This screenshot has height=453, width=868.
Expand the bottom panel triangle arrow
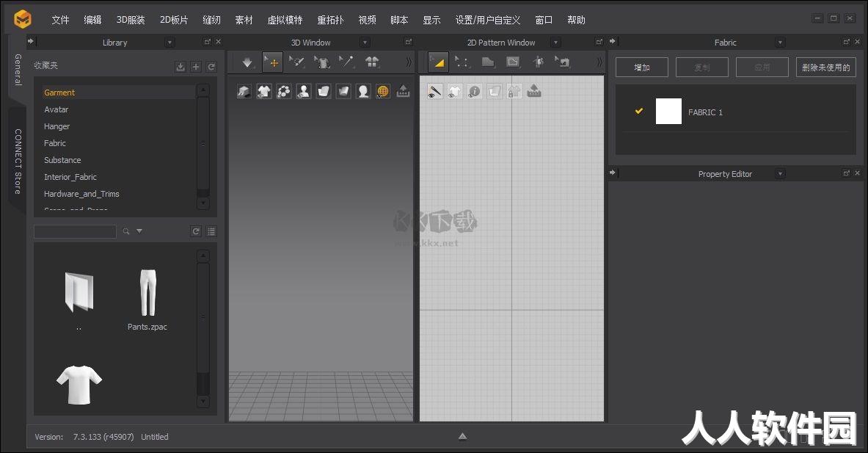coord(462,436)
